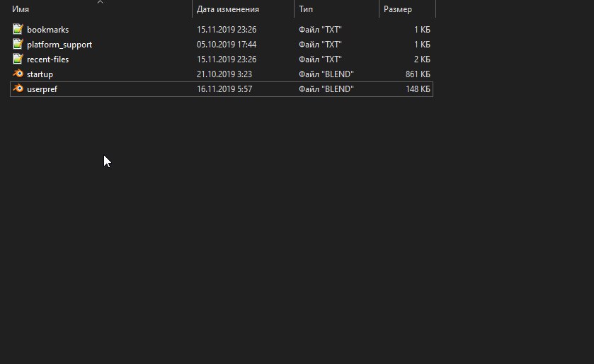Click the 2 КБ size of recent-files
The width and height of the screenshot is (594, 364).
tap(422, 59)
